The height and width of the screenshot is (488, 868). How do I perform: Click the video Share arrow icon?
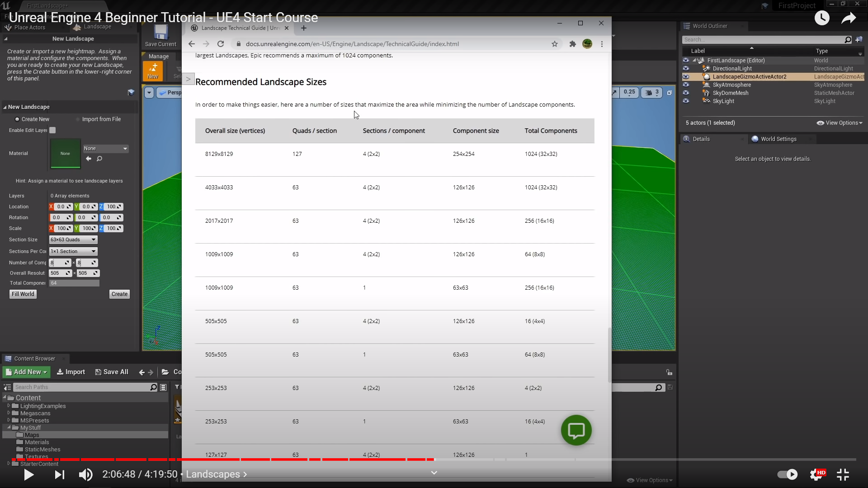click(x=849, y=18)
